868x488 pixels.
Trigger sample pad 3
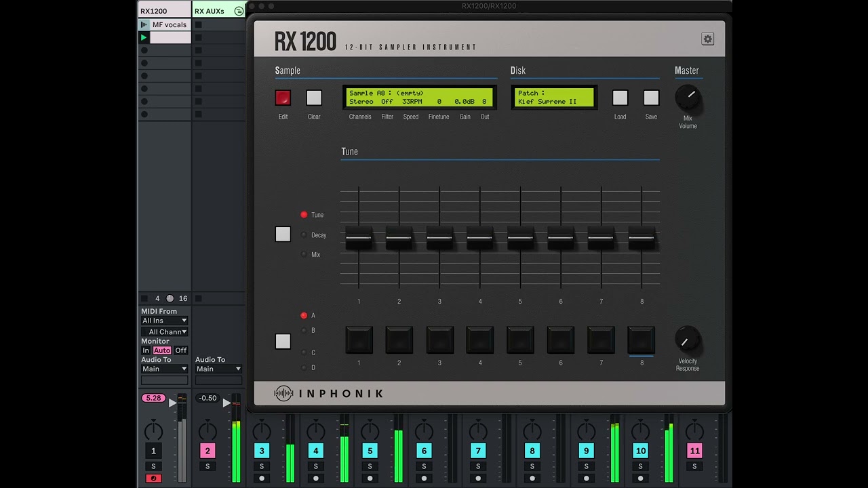tap(439, 340)
